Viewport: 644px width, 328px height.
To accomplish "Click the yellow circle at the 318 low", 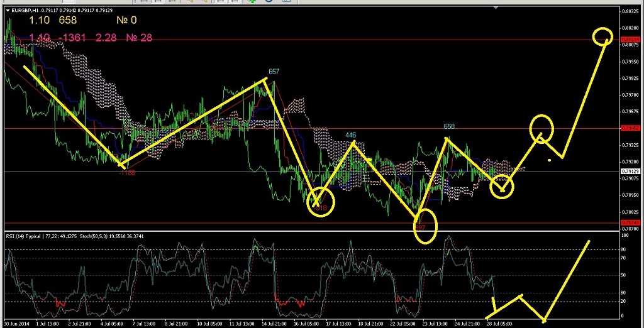I will pyautogui.click(x=321, y=202).
